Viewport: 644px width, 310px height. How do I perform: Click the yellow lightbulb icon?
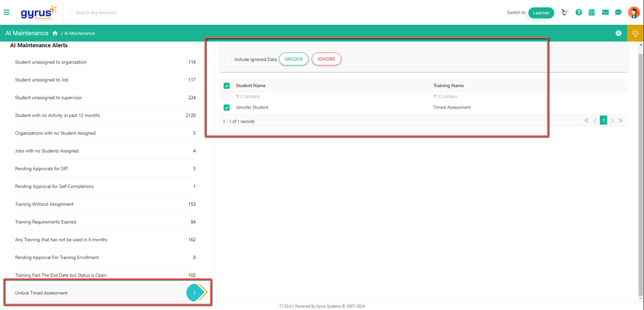(635, 33)
